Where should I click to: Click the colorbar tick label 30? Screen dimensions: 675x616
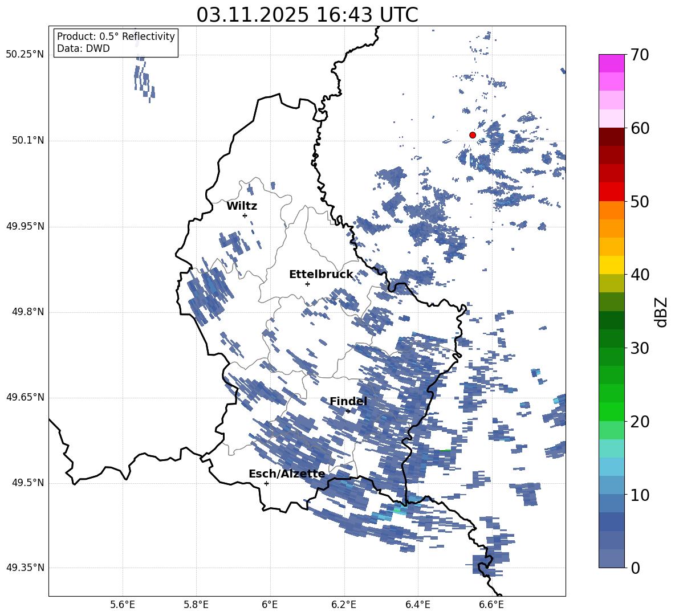tap(640, 348)
